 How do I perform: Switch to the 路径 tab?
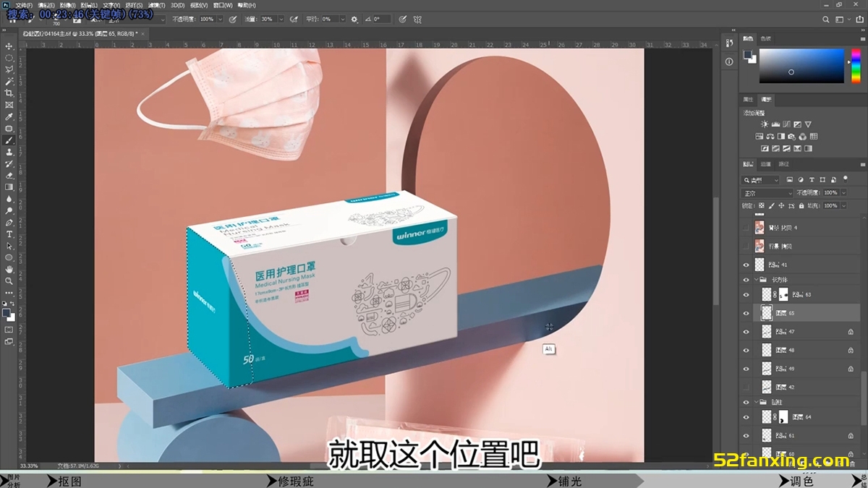782,164
